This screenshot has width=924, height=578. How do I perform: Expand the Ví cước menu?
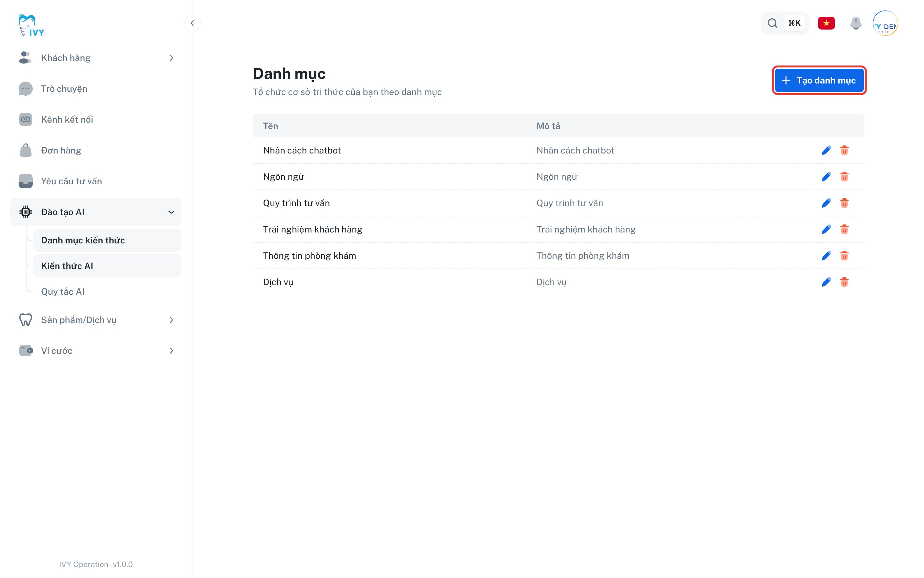(x=96, y=351)
